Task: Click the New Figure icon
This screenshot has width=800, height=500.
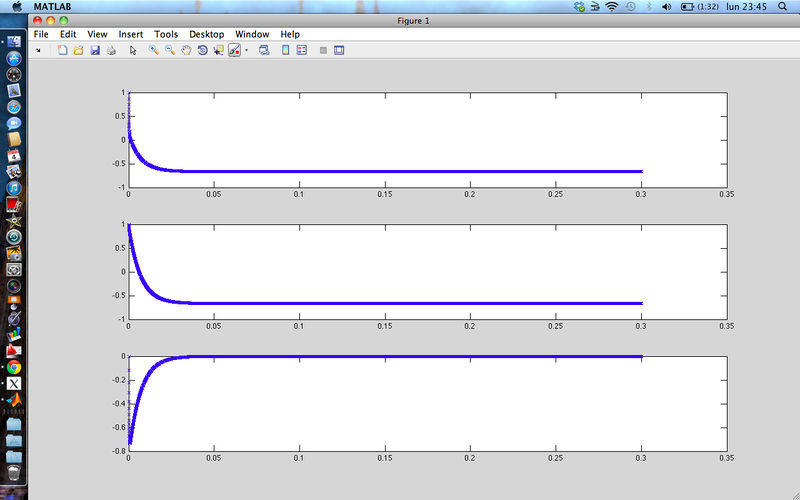Action: (62, 50)
